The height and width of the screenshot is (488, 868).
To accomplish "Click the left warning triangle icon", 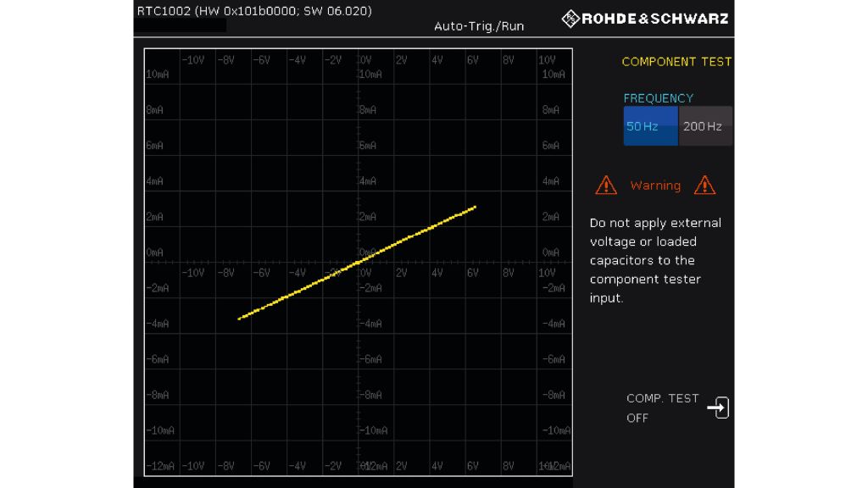I will click(x=606, y=185).
